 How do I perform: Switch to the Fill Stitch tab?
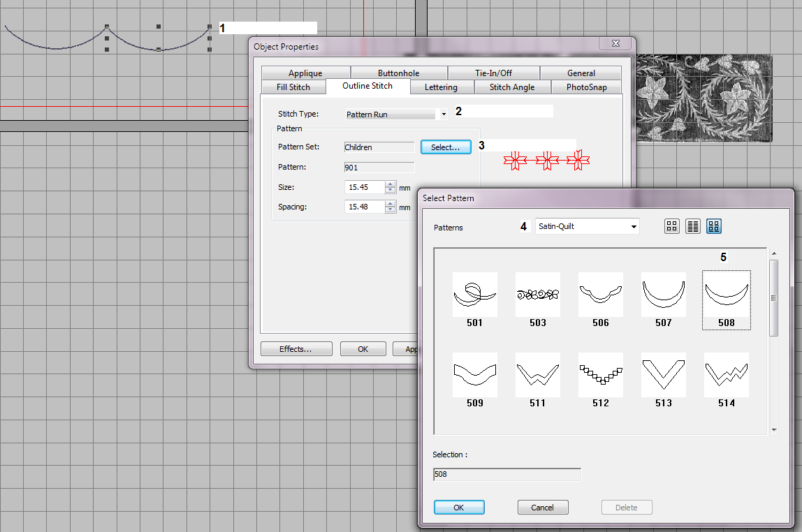[293, 87]
